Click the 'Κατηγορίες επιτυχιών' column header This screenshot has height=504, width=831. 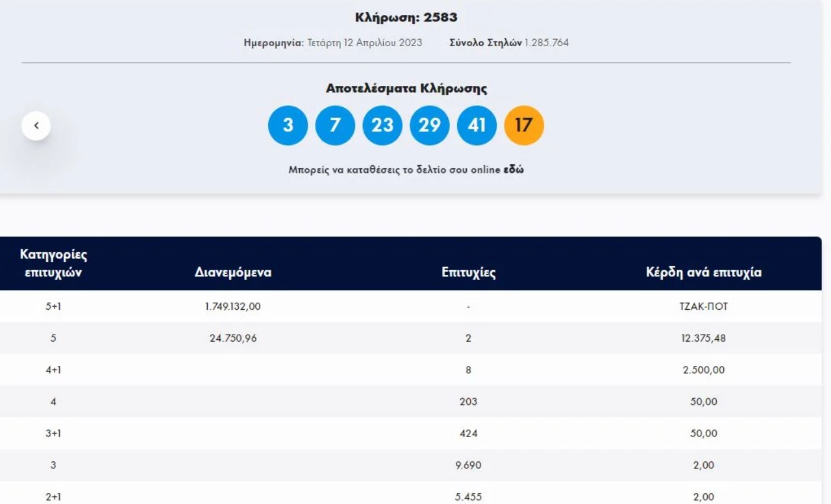53,264
